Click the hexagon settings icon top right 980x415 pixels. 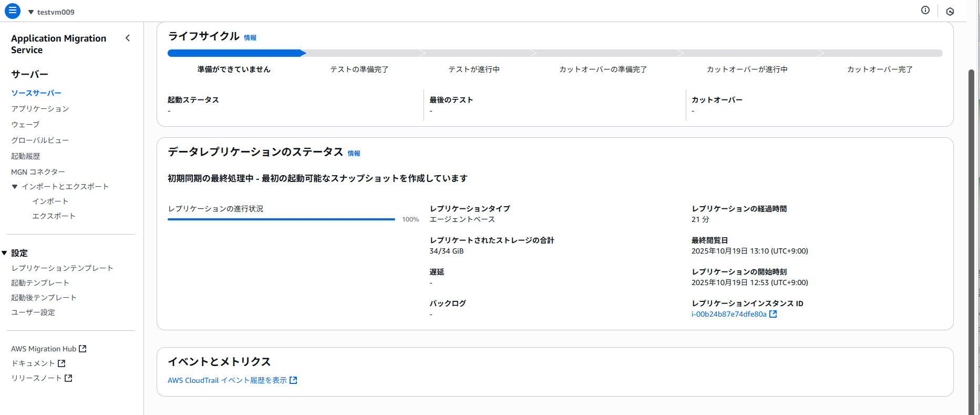pos(950,11)
